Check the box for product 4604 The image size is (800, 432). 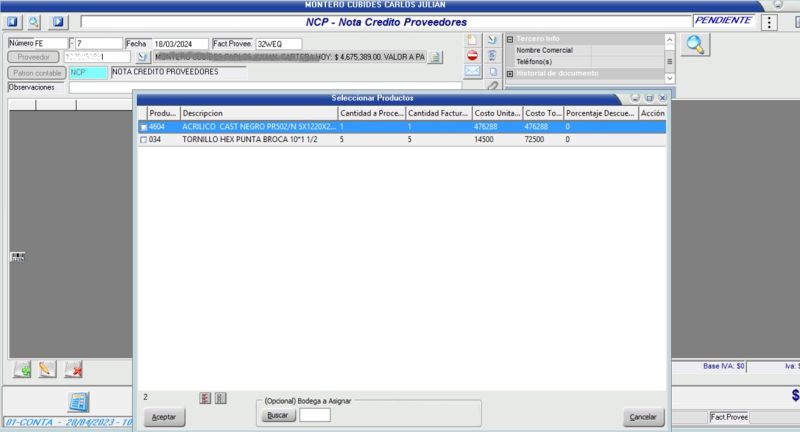[x=144, y=127]
